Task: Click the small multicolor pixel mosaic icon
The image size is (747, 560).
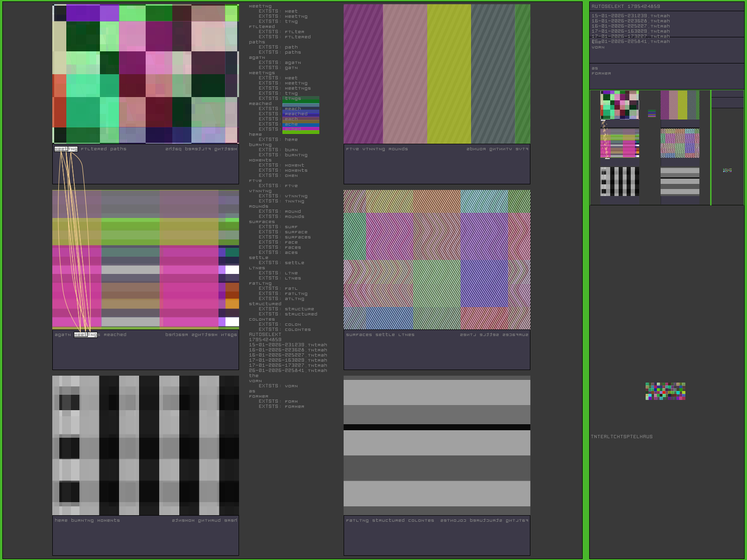Action: pos(665,391)
